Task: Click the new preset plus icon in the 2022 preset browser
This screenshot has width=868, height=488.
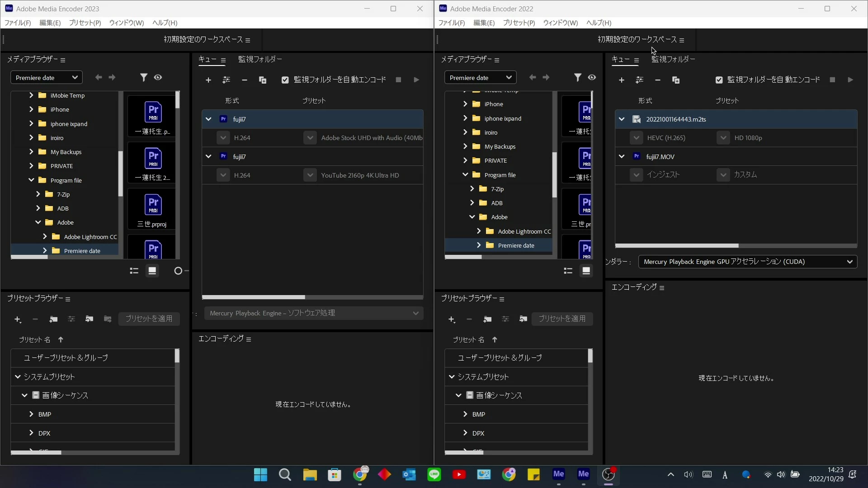Action: (x=451, y=319)
